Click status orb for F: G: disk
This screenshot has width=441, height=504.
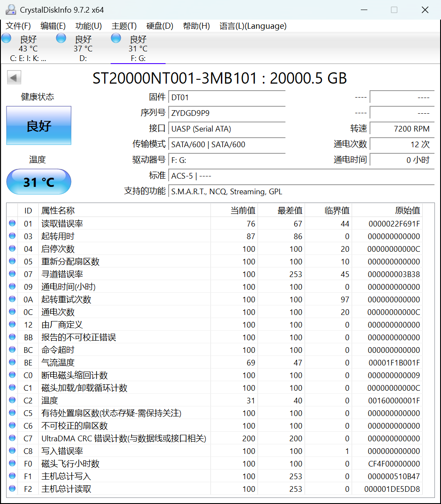coord(116,38)
